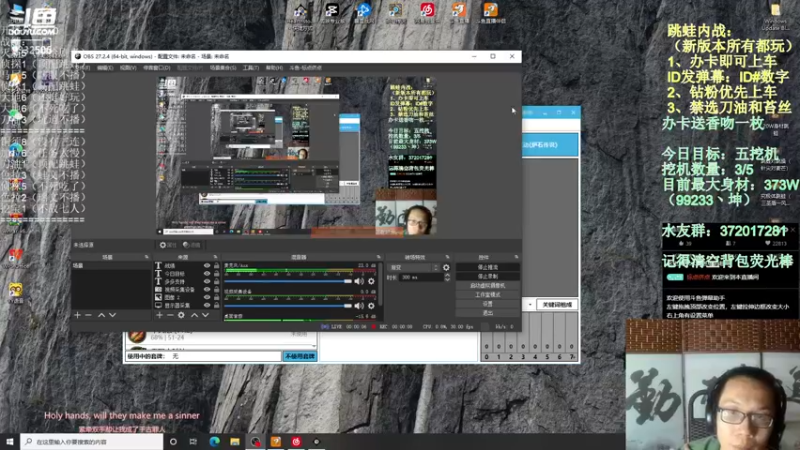The height and width of the screenshot is (450, 800).
Task: Toggle visibility of the third text source
Action: tap(207, 281)
